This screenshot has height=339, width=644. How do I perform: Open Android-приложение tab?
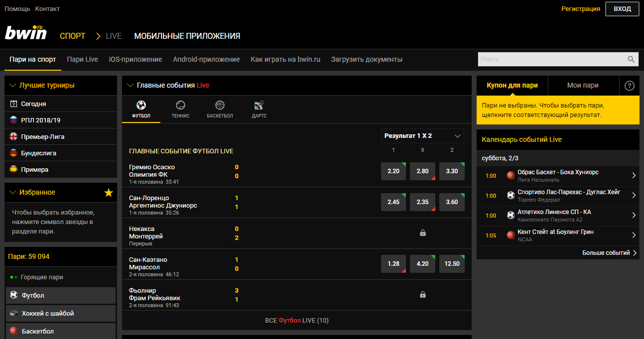pyautogui.click(x=206, y=59)
